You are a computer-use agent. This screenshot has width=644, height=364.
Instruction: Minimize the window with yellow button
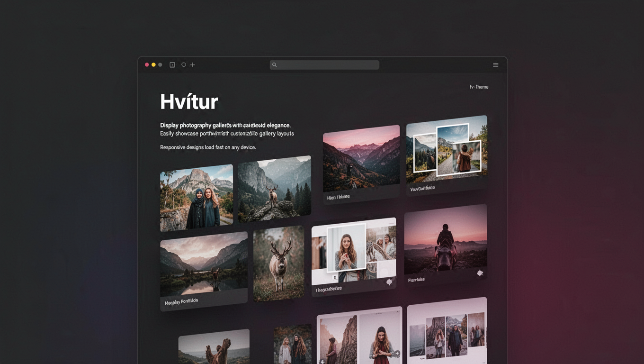coord(153,65)
